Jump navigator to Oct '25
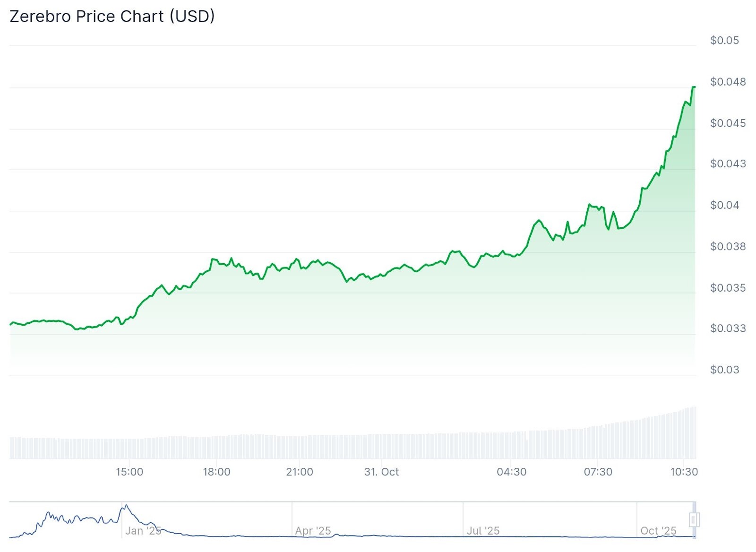756x552 pixels. pyautogui.click(x=658, y=531)
